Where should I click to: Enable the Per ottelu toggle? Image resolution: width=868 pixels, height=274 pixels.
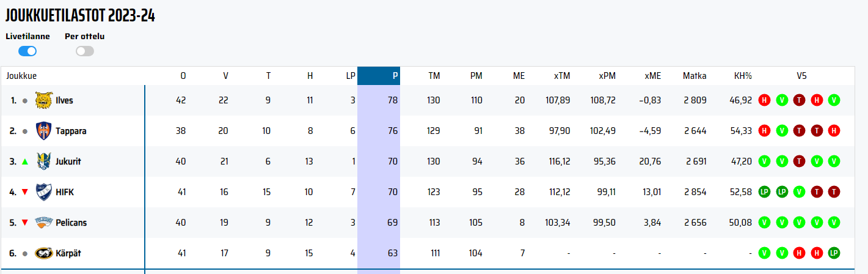pos(85,51)
